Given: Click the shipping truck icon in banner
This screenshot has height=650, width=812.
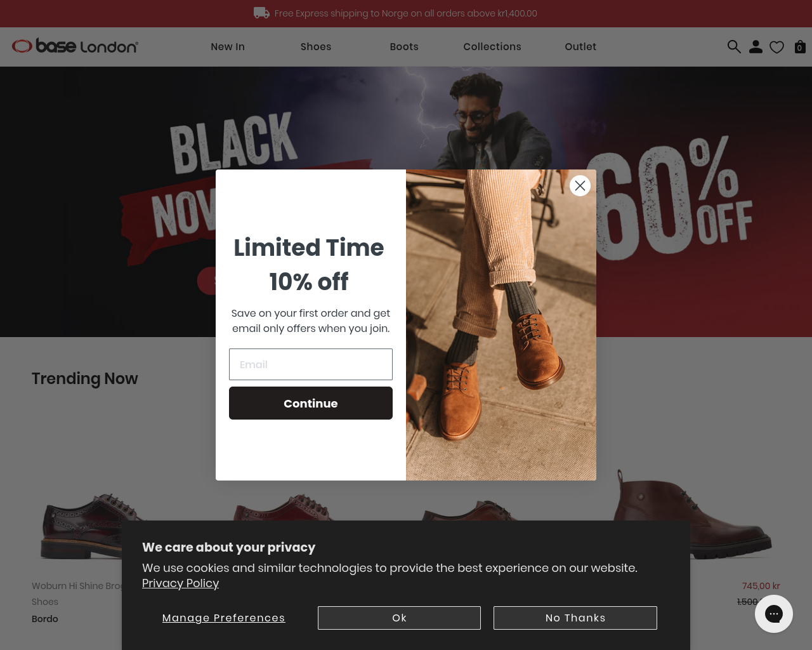Looking at the screenshot, I should 261,13.
